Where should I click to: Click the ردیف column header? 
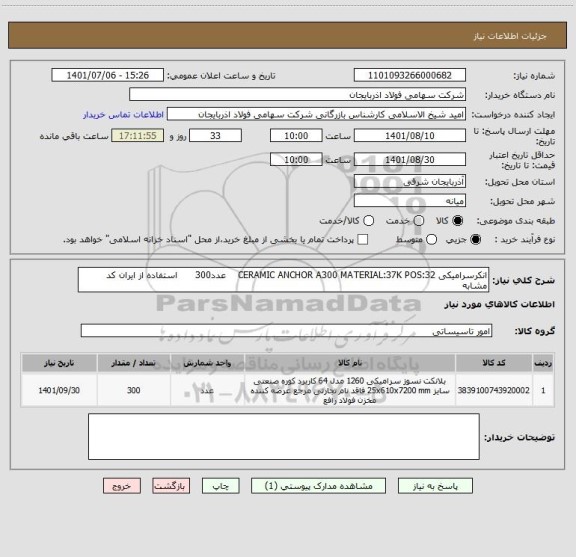click(543, 363)
